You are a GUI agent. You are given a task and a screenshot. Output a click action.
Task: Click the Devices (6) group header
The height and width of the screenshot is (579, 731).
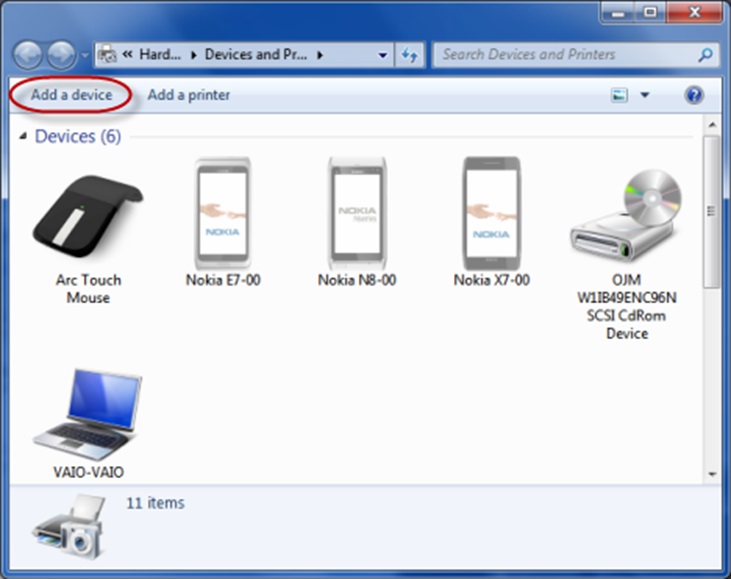[78, 136]
